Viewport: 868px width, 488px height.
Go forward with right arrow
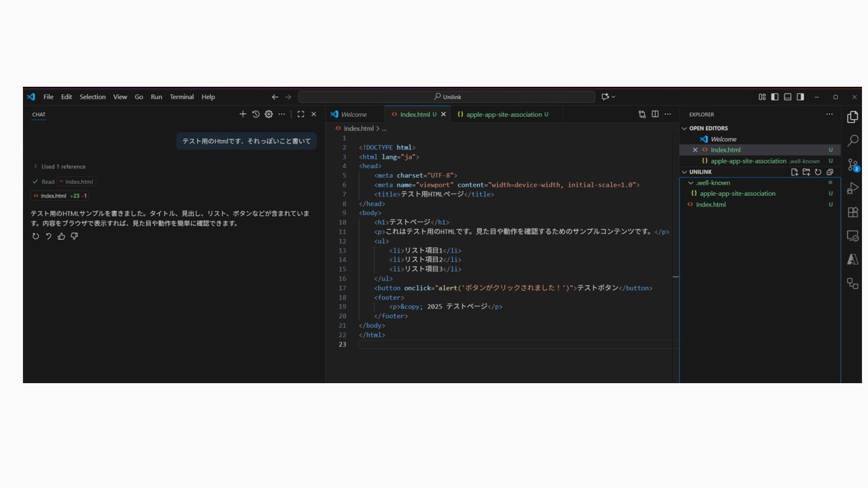coord(288,96)
